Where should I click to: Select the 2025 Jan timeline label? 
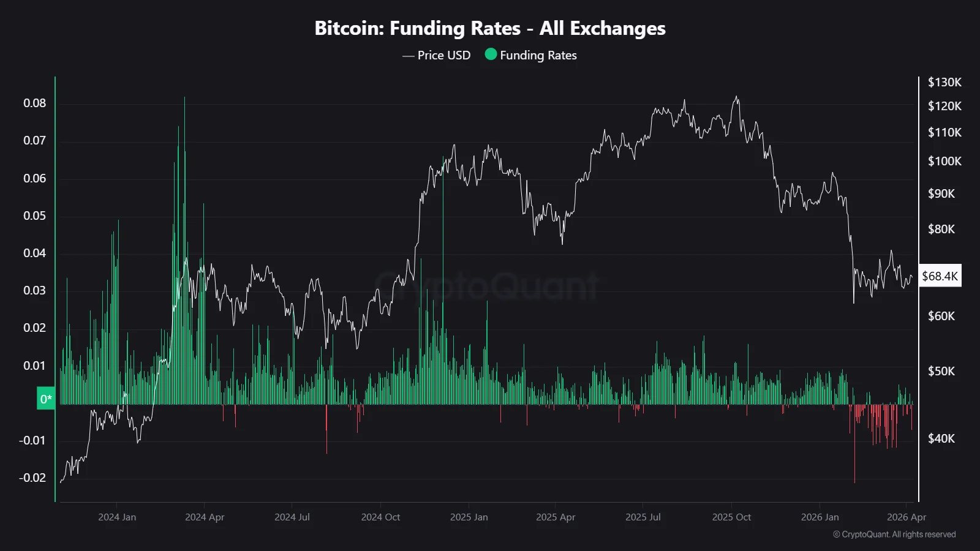click(469, 517)
